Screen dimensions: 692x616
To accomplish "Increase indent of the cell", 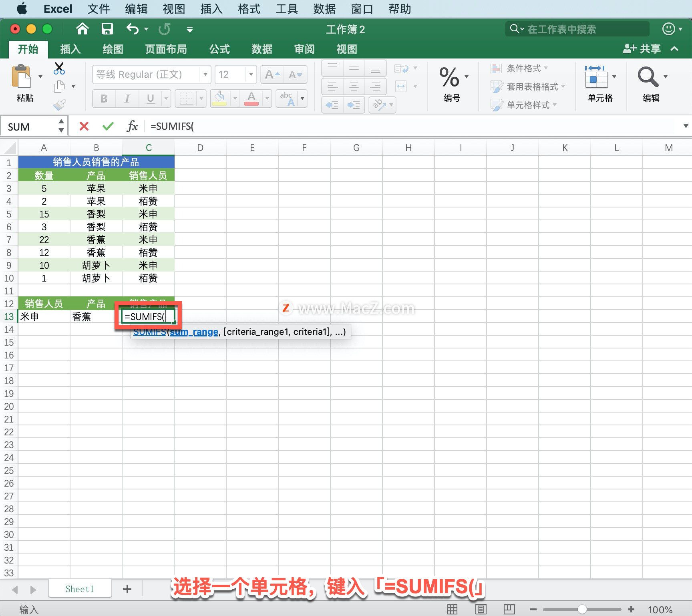I will coord(354,105).
